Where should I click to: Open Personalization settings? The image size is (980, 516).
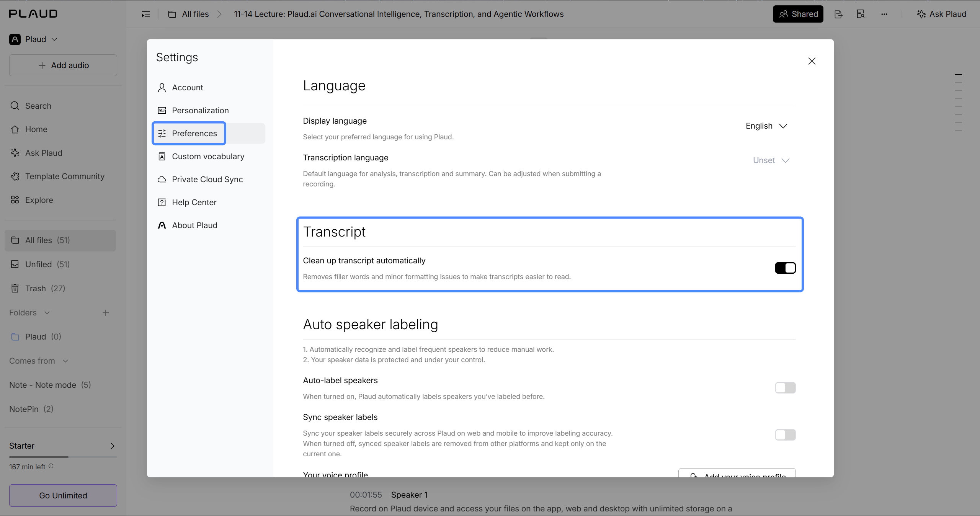click(209, 111)
